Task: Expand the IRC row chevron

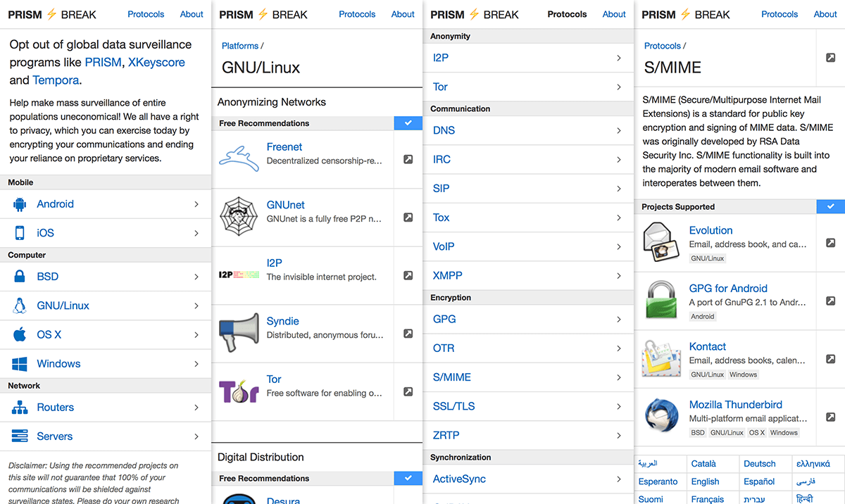Action: [x=619, y=160]
